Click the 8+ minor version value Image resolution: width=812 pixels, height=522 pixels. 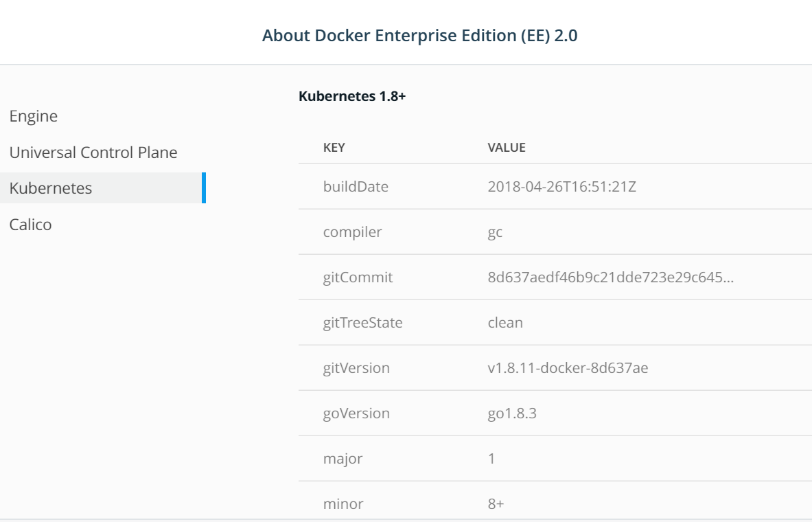coord(495,505)
